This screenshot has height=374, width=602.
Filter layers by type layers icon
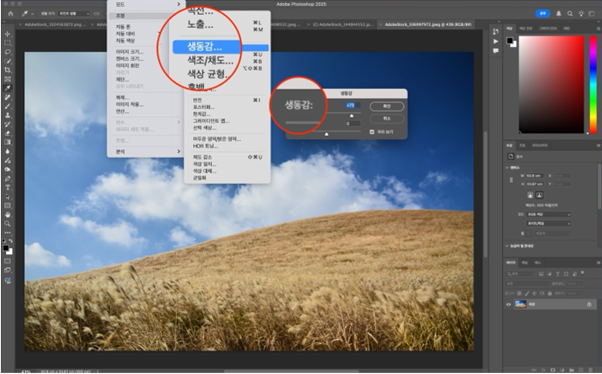coord(557,274)
